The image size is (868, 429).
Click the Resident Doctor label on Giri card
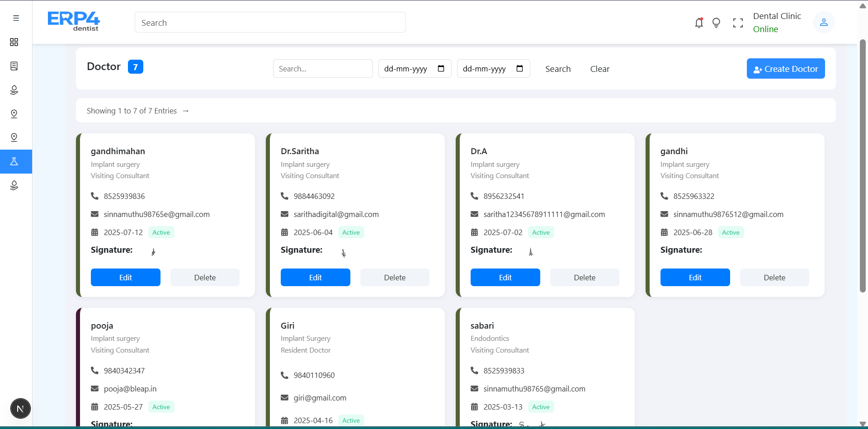pyautogui.click(x=306, y=350)
